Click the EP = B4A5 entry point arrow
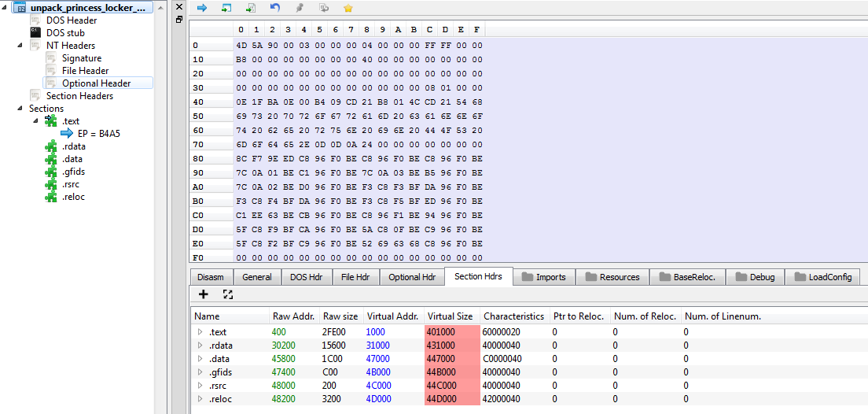 [66, 133]
